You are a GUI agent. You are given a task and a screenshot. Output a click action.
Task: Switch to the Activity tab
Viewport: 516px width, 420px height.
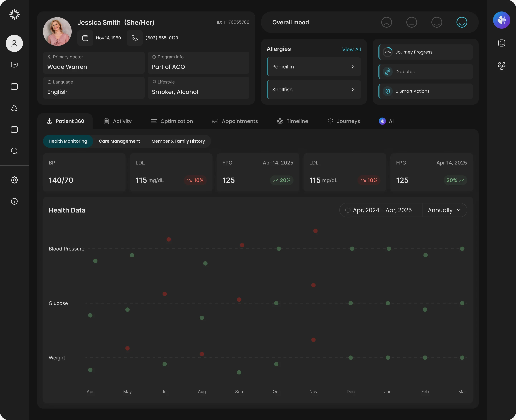point(118,121)
